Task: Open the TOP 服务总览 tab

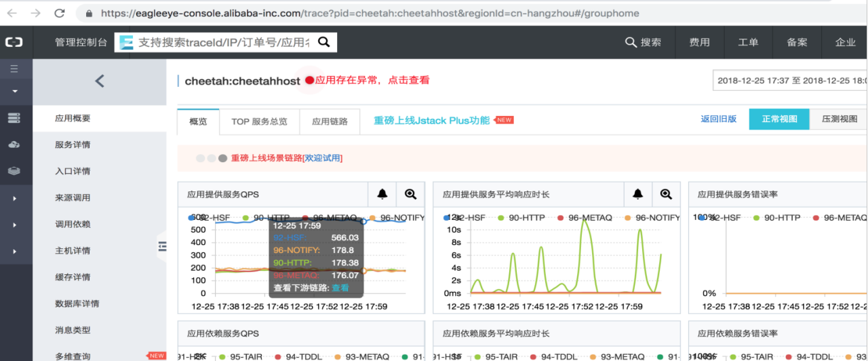Action: pos(260,121)
